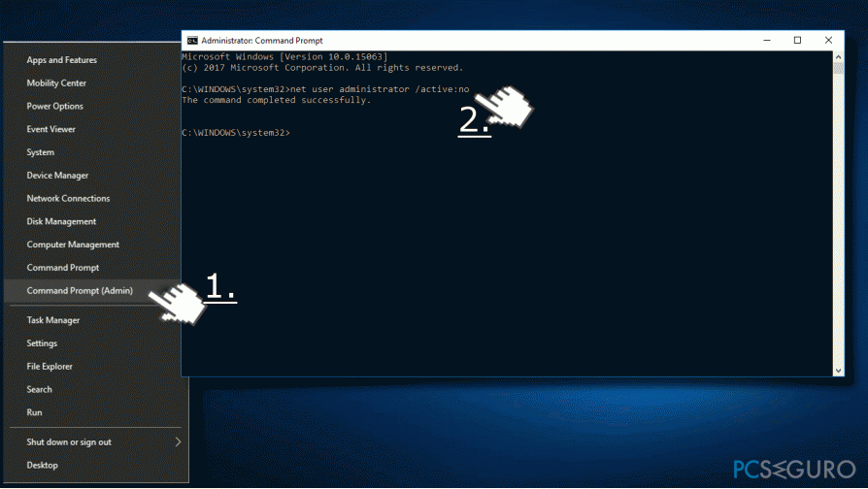The width and height of the screenshot is (868, 489).
Task: Close the Command Prompt window
Action: coord(828,41)
